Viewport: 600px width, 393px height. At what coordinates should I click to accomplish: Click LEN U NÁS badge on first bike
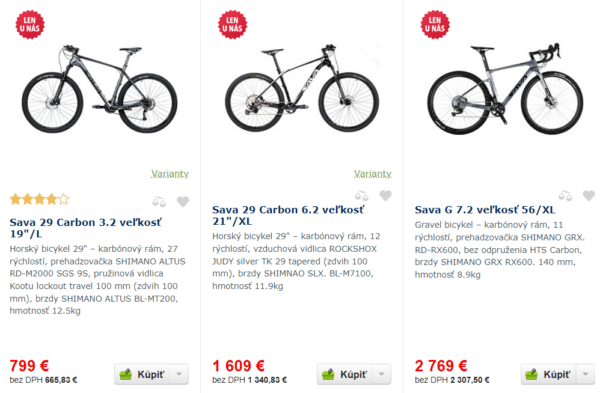point(30,24)
